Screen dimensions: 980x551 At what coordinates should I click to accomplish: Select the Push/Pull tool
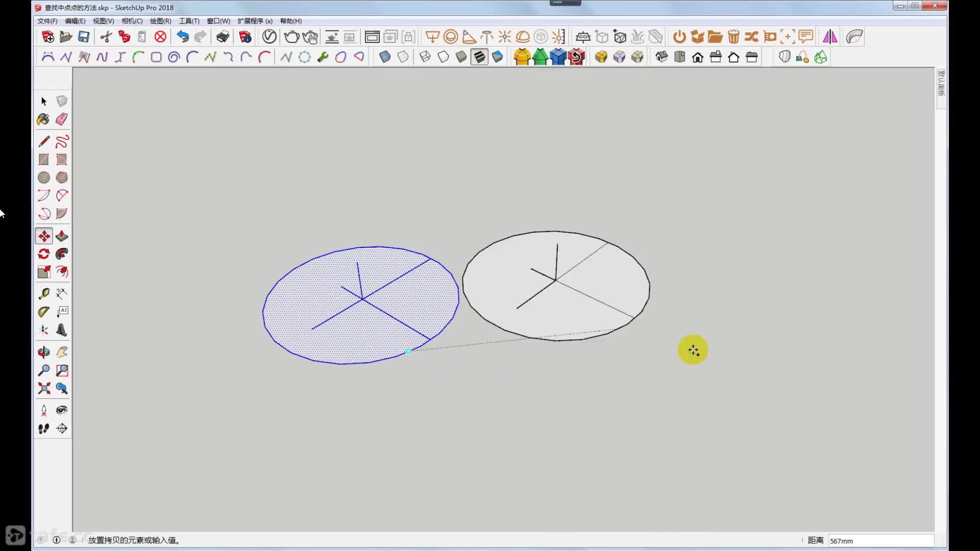62,236
